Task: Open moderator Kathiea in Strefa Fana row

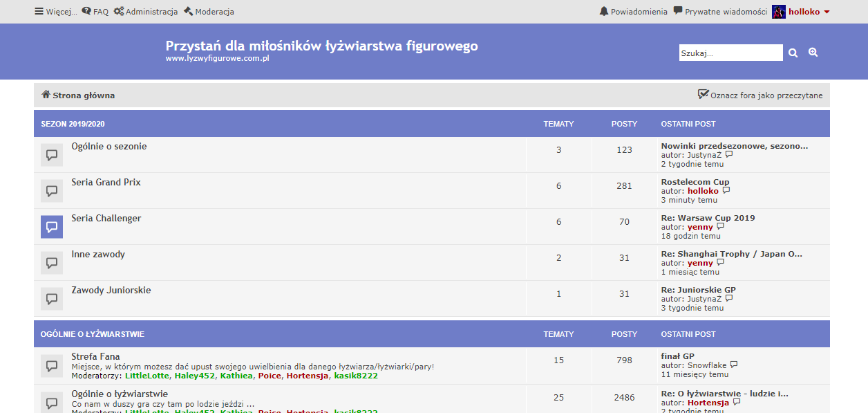Action: point(237,376)
